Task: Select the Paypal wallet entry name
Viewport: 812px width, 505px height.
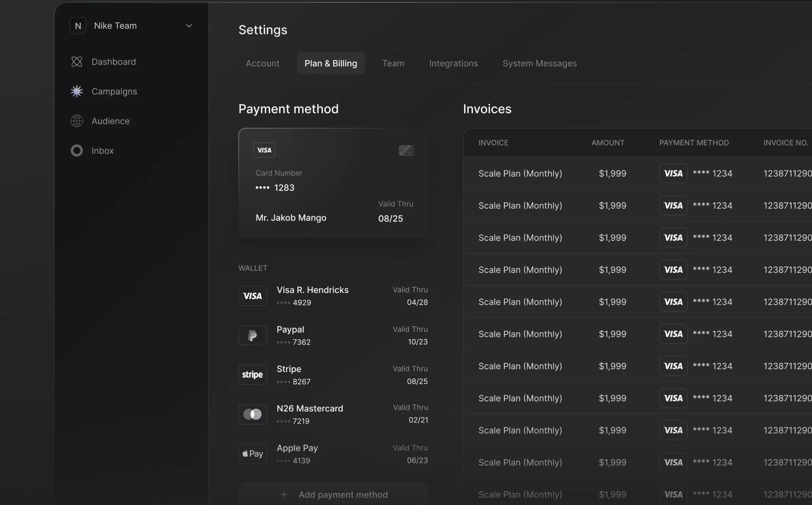Action: pos(290,329)
